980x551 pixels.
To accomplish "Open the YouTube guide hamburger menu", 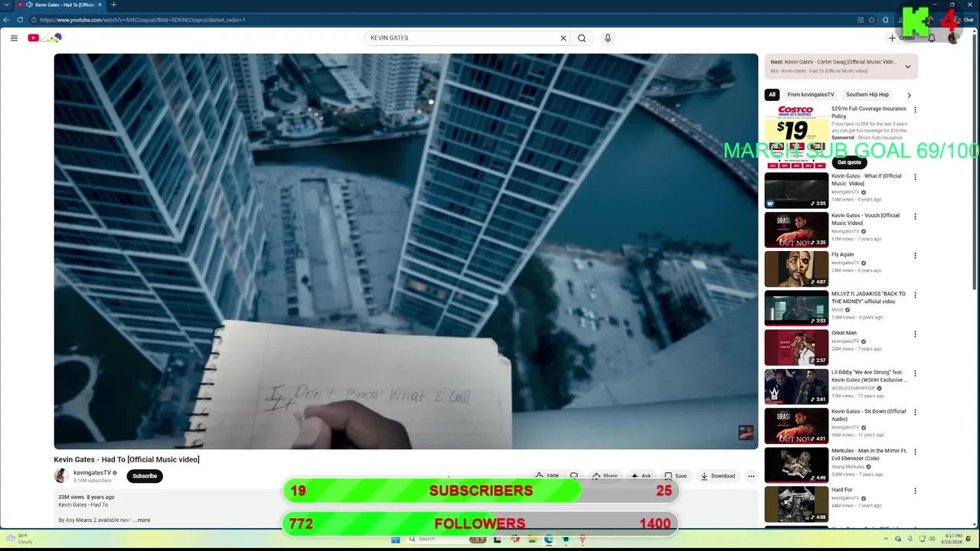I will [x=14, y=37].
